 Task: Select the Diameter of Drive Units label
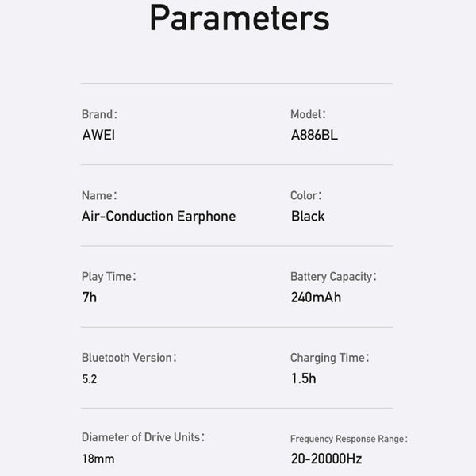point(143,437)
